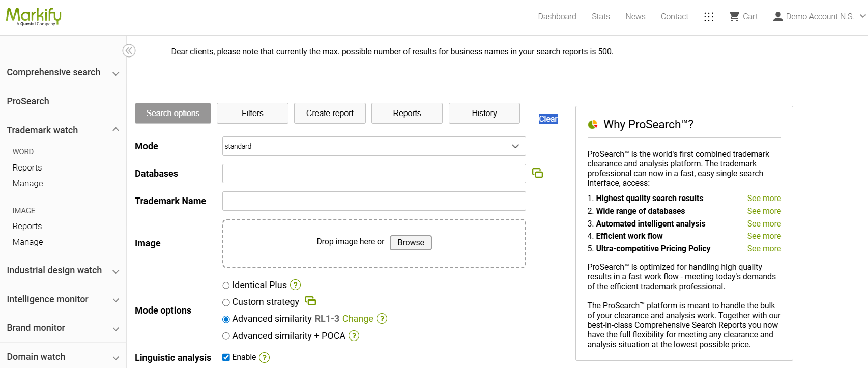Uncheck the Linguistic analysis Enable checkbox
This screenshot has width=868, height=368.
226,357
